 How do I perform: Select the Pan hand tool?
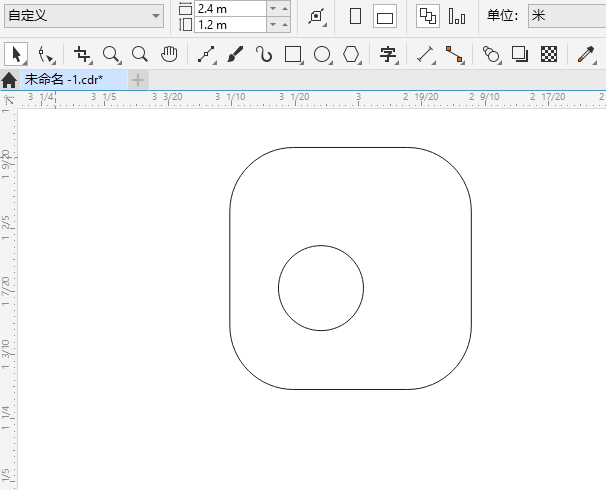(169, 54)
